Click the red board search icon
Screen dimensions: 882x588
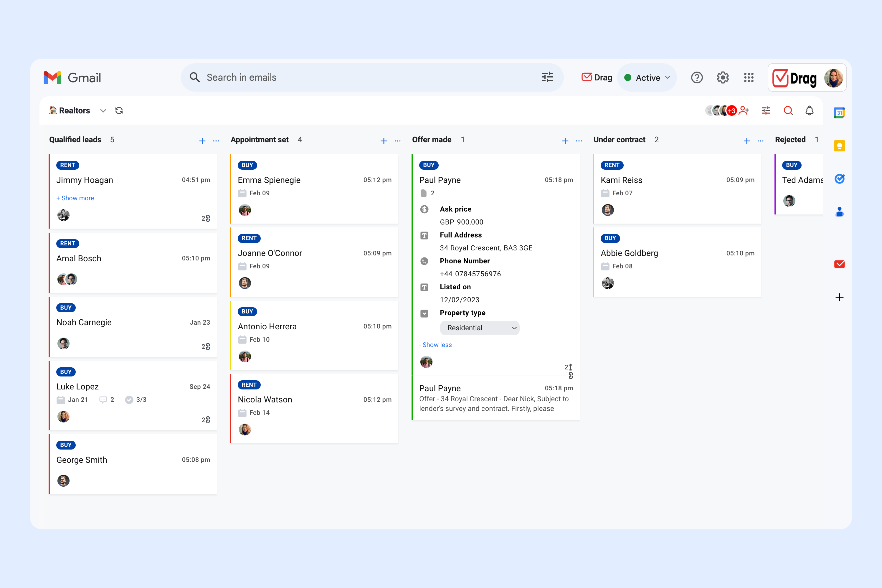788,111
